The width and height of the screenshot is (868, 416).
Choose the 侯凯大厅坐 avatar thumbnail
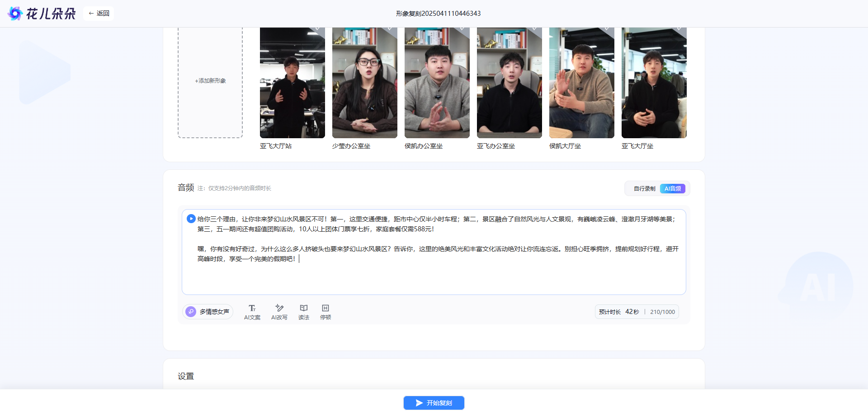point(581,83)
